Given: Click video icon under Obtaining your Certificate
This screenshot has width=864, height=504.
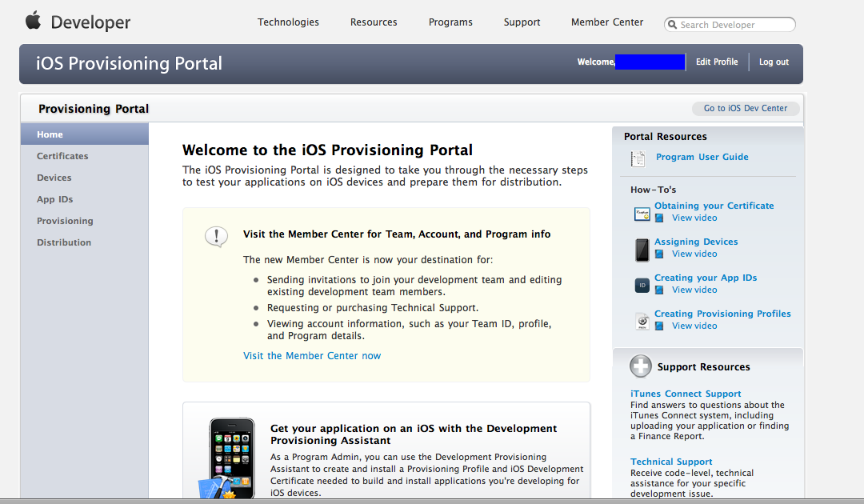Looking at the screenshot, I should (659, 218).
